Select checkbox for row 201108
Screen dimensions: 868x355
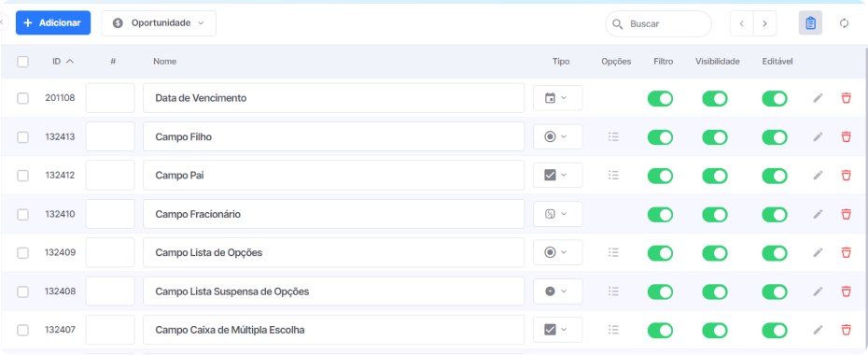[22, 98]
